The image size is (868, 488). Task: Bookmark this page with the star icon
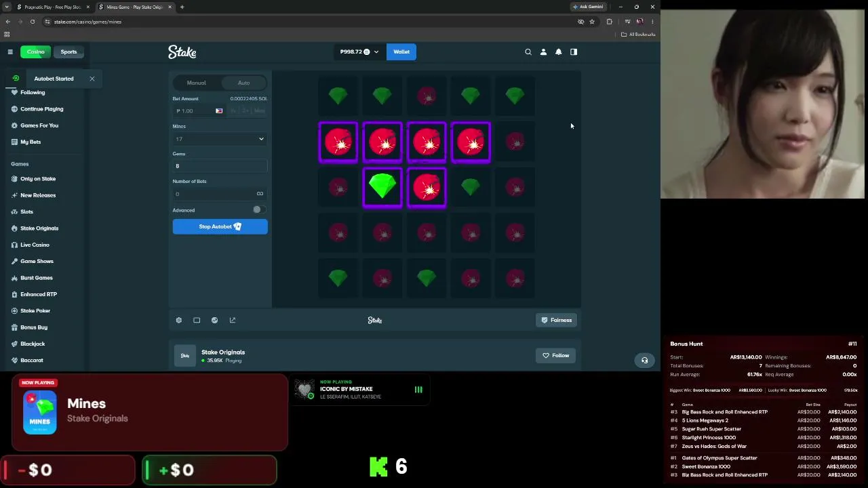point(592,22)
